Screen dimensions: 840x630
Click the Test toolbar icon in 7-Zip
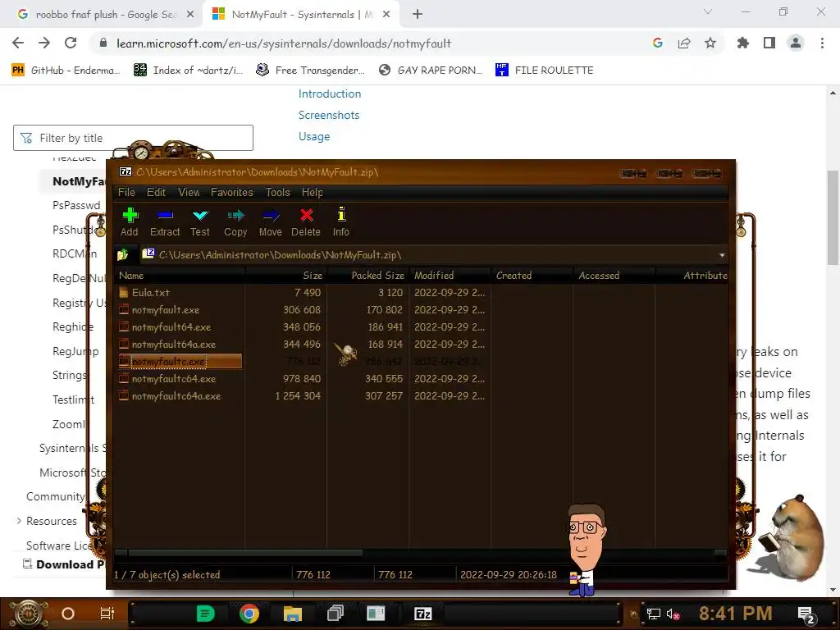(x=200, y=221)
